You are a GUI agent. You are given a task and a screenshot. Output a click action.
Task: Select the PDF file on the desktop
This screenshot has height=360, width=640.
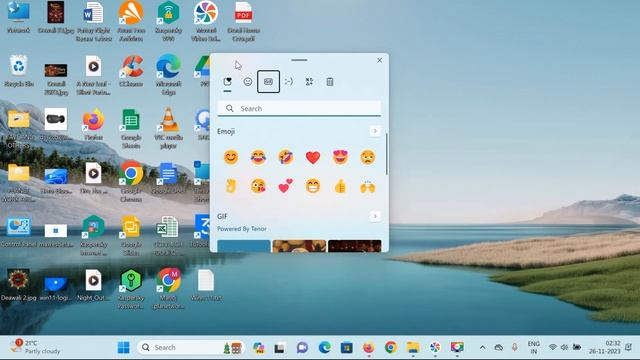[x=244, y=21]
